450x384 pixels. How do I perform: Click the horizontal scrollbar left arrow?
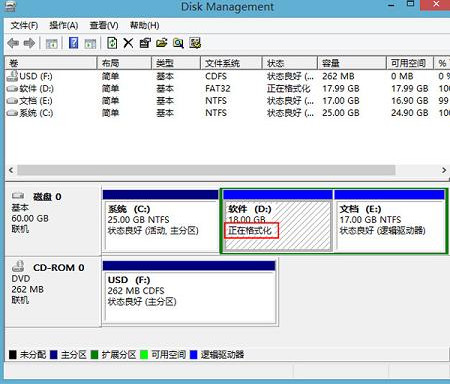[x=11, y=170]
